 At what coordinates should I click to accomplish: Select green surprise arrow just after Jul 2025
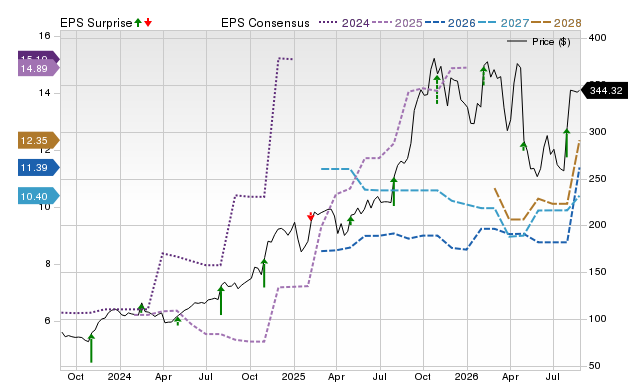pos(393,191)
